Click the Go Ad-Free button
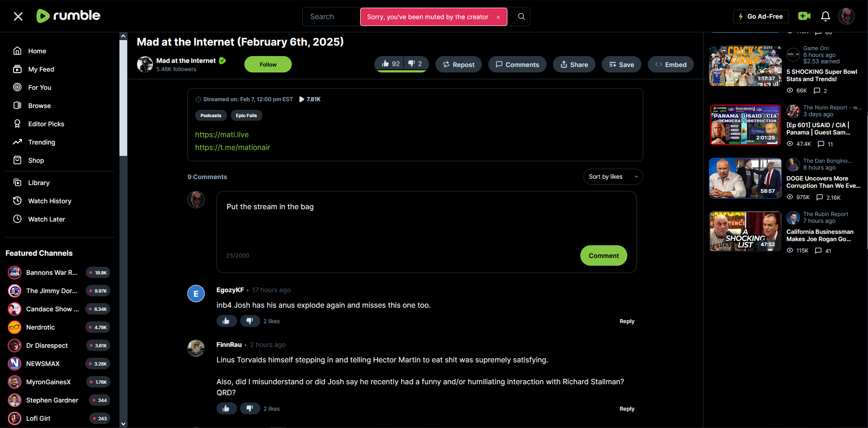The height and width of the screenshot is (428, 868). 760,16
